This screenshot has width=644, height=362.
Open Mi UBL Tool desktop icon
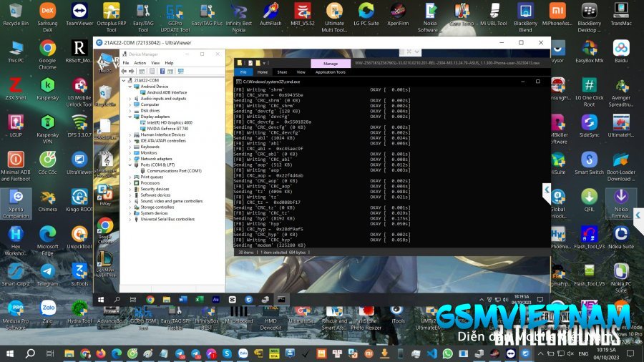(494, 15)
